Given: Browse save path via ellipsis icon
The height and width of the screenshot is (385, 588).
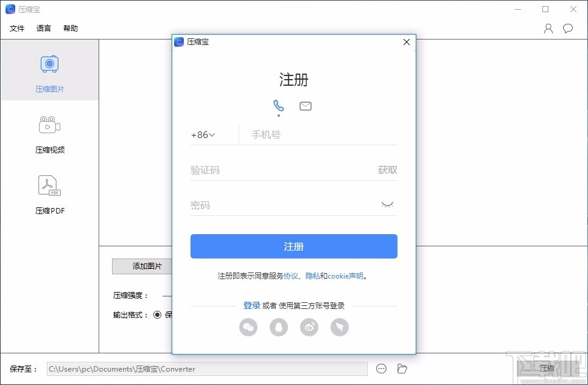Looking at the screenshot, I should 382,369.
